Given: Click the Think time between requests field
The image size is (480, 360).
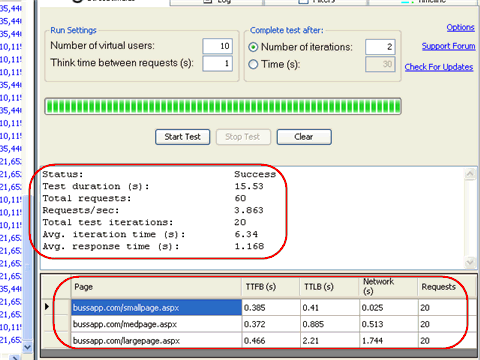Looking at the screenshot, I should [x=217, y=63].
